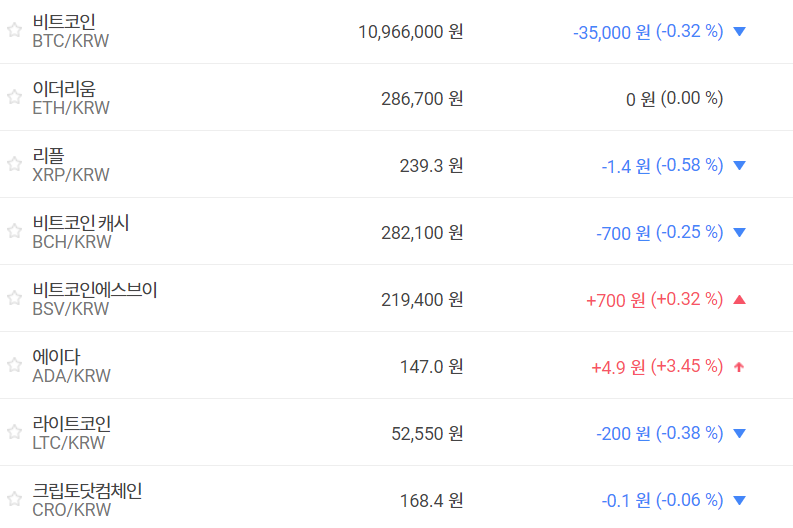This screenshot has height=528, width=793.
Task: Toggle favorite star for 이더리움 ETH/KRW
Action: point(14,97)
